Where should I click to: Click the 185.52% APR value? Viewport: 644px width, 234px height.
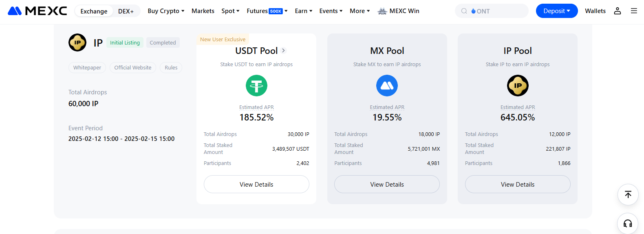pyautogui.click(x=256, y=118)
